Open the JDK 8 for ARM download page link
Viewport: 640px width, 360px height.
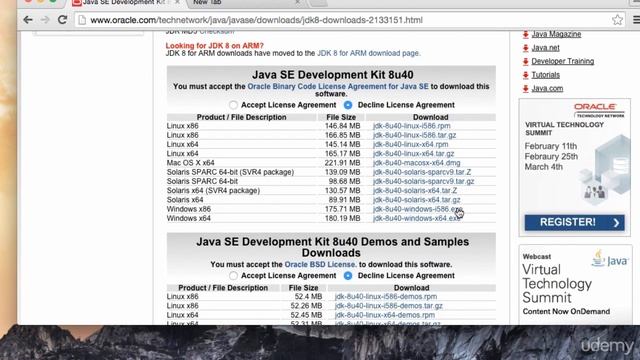click(x=368, y=53)
